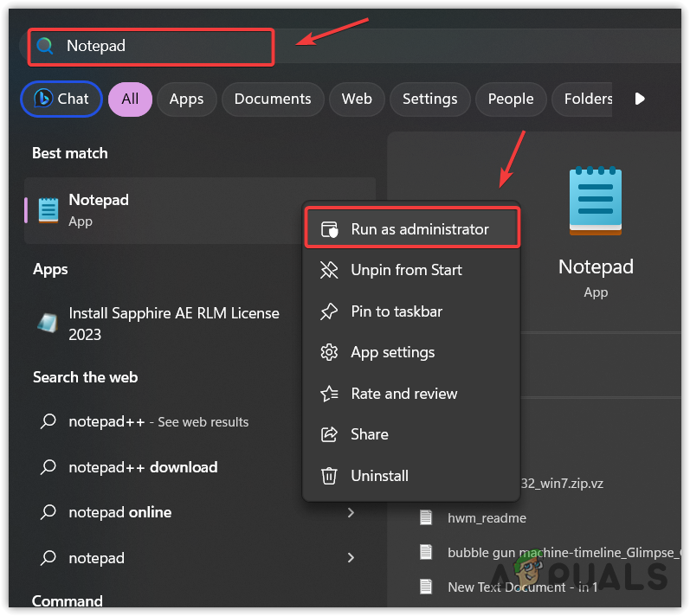Click search icon beside bottom notepad suggestion
Image resolution: width=690 pixels, height=616 pixels.
48,558
